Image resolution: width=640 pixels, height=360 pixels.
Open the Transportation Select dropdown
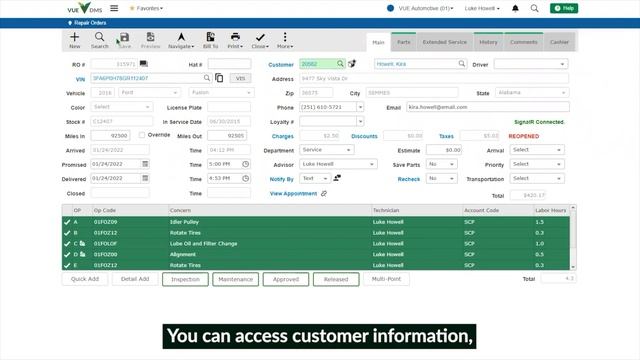coord(559,178)
